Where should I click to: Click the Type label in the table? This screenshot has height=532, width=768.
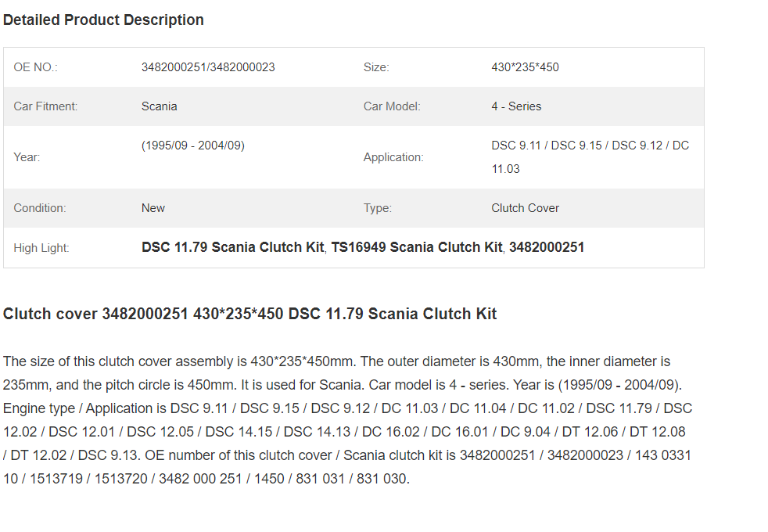(x=377, y=208)
